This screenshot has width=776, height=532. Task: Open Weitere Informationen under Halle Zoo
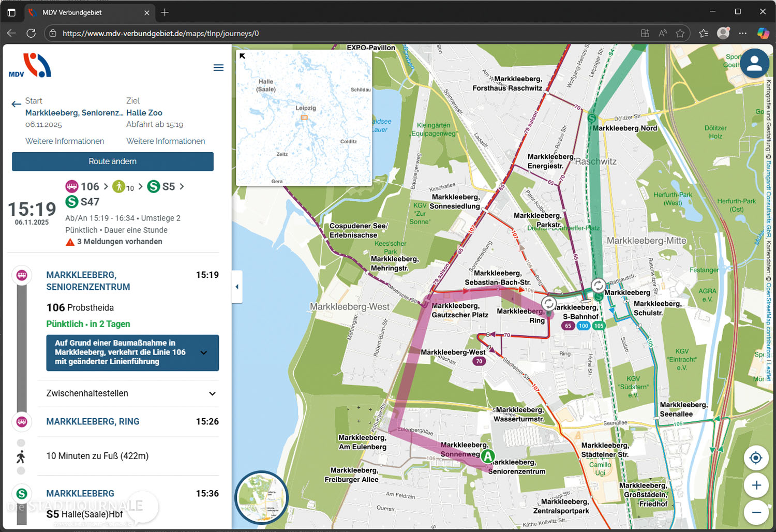[166, 141]
